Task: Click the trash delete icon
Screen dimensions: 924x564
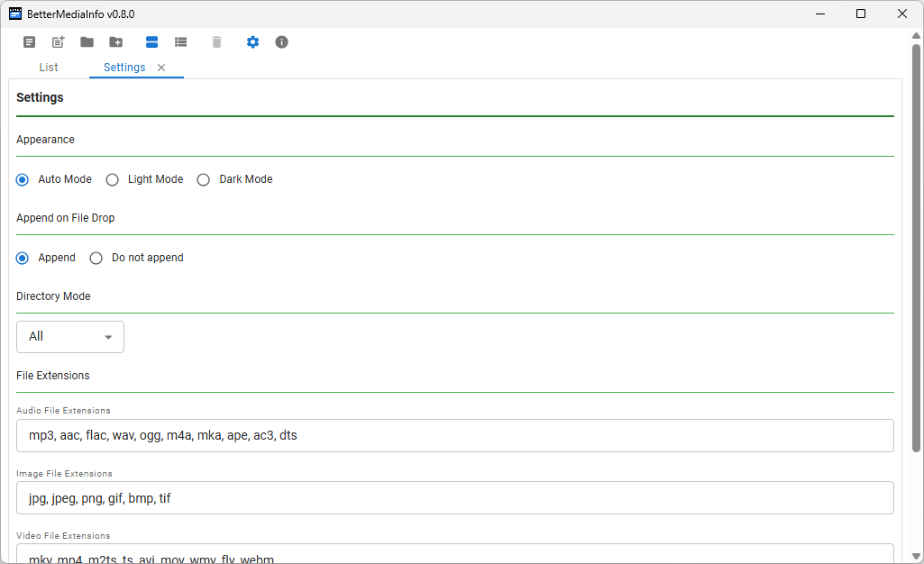Action: [216, 42]
